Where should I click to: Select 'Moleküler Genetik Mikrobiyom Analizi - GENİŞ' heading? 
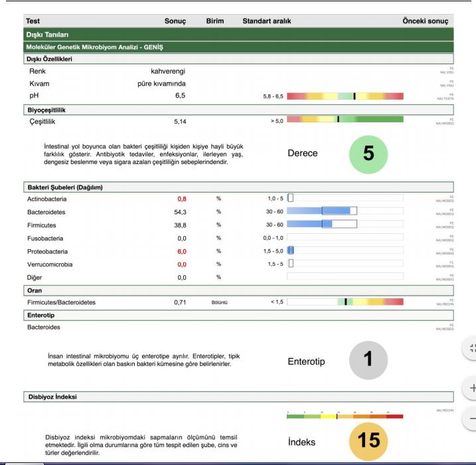(x=238, y=47)
